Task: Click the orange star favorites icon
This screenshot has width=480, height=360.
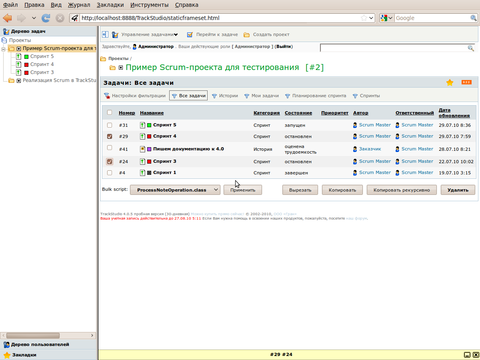Action: coord(450,82)
